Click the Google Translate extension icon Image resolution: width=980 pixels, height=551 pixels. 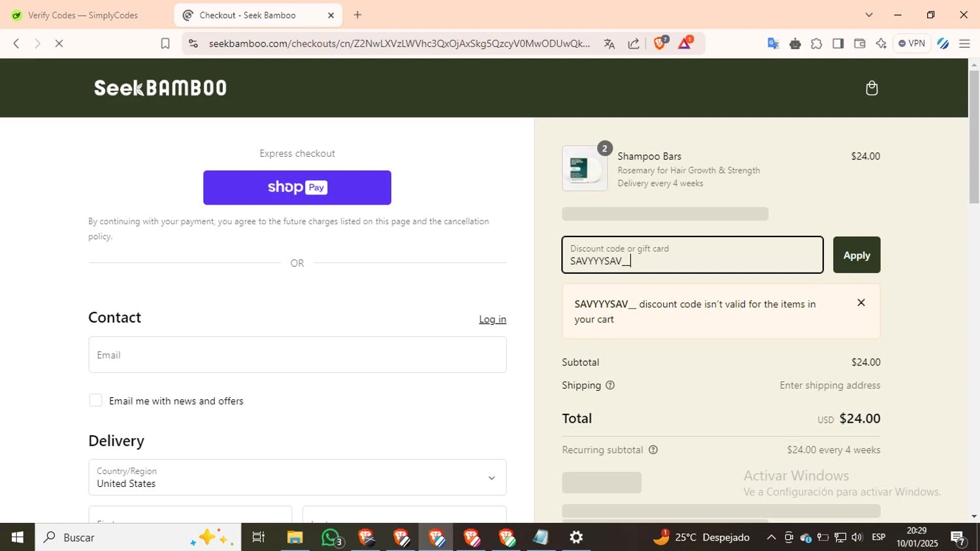pyautogui.click(x=774, y=44)
